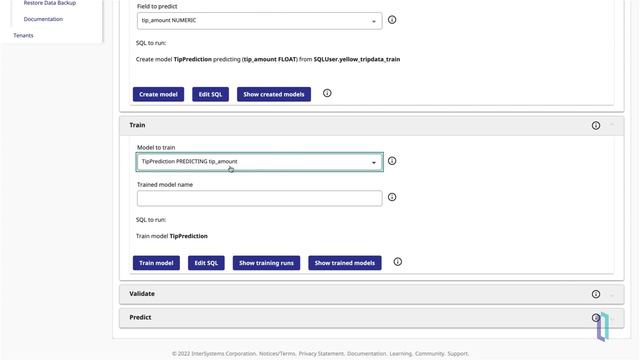Open Documentation in the sidebar
This screenshot has width=640, height=360.
tap(43, 19)
